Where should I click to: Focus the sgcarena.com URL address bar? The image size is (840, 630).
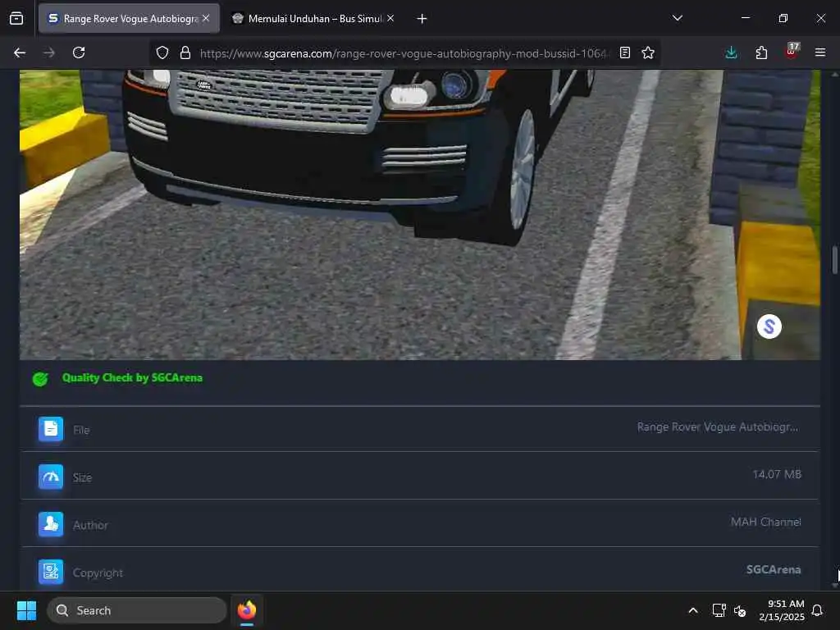[403, 53]
